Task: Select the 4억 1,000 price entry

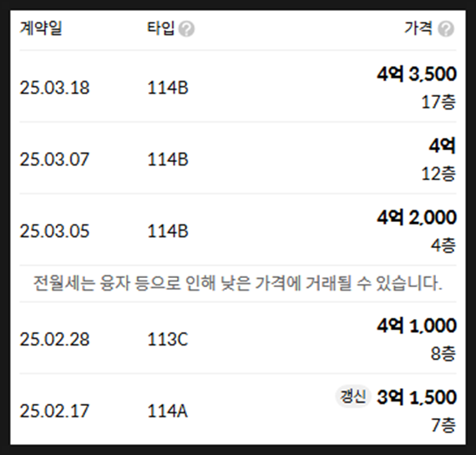Action: (x=417, y=326)
